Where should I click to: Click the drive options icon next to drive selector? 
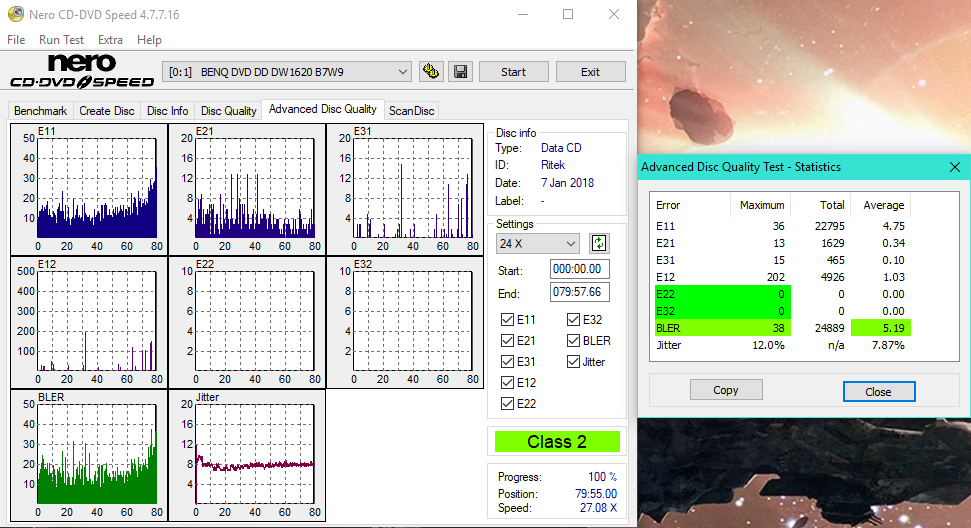[x=431, y=72]
